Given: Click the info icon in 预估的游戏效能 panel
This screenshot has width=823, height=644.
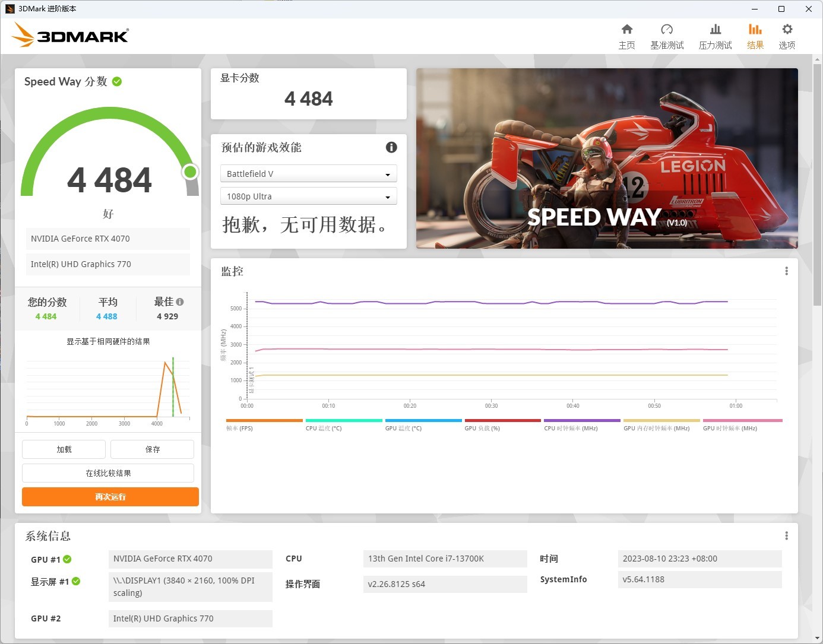Looking at the screenshot, I should pos(391,147).
